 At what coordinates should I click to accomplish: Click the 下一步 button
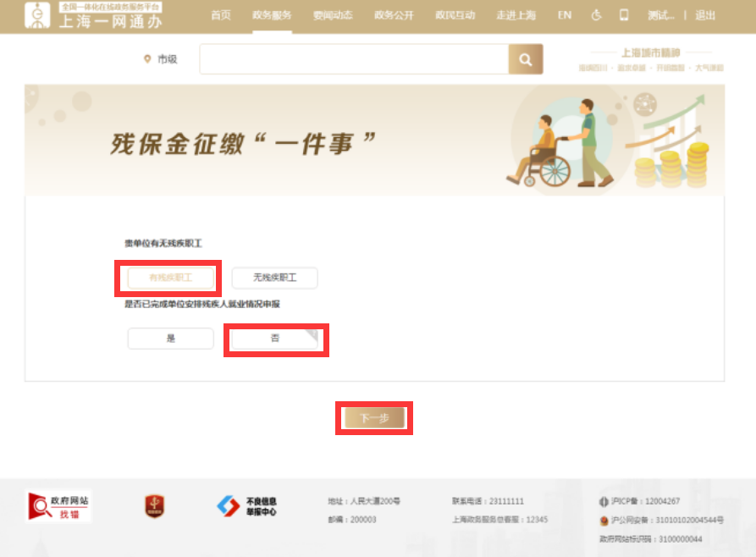373,417
